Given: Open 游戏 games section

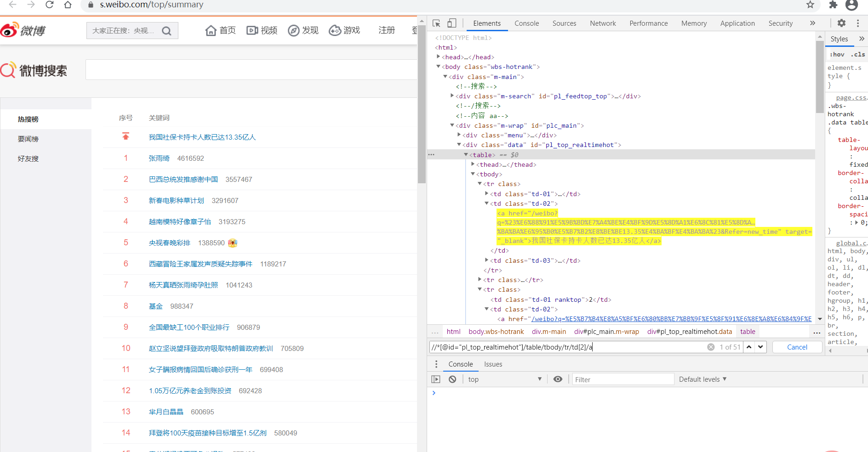Looking at the screenshot, I should [345, 30].
